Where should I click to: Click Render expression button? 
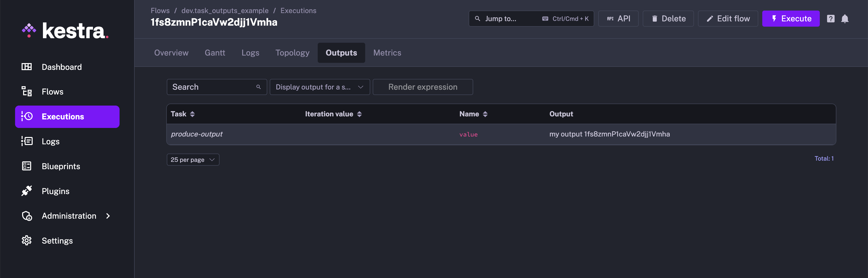[422, 87]
